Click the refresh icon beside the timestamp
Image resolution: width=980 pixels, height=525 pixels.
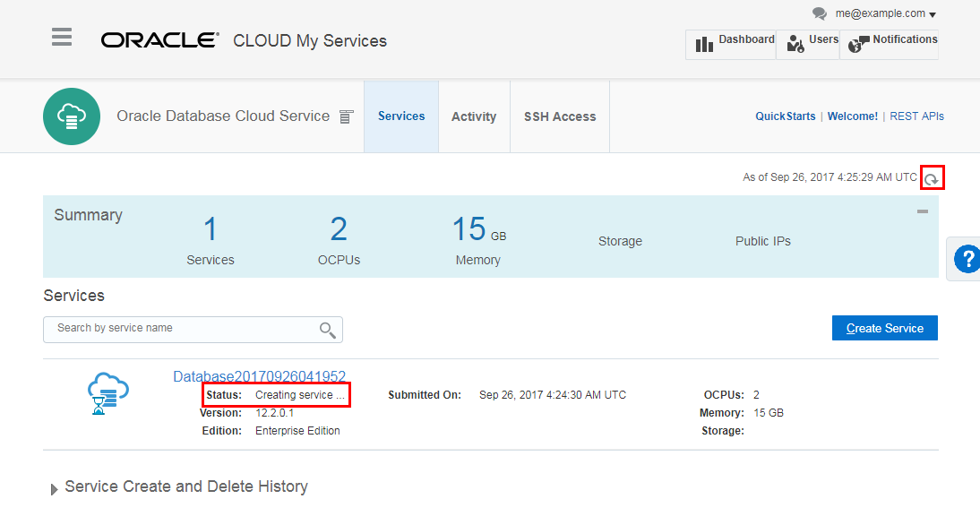(x=932, y=178)
